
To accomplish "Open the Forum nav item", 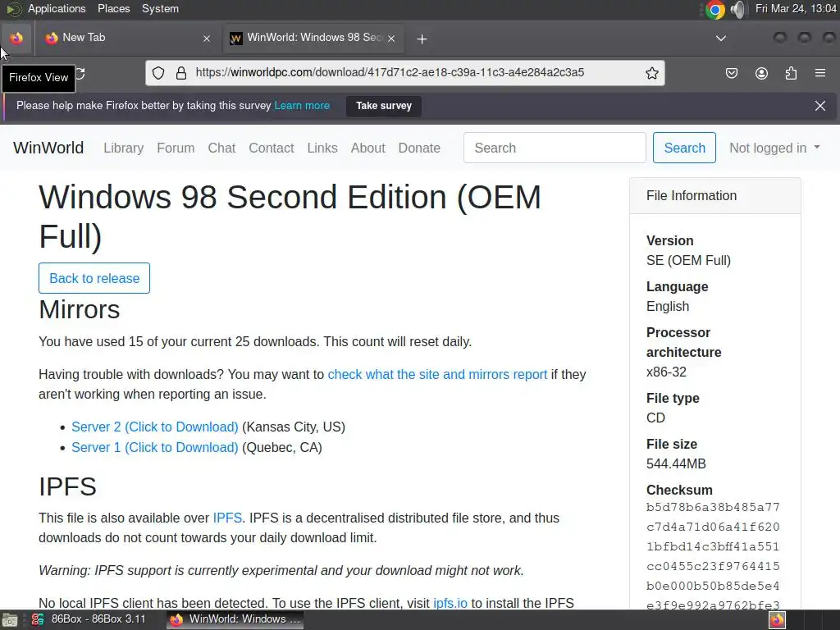I will 176,148.
